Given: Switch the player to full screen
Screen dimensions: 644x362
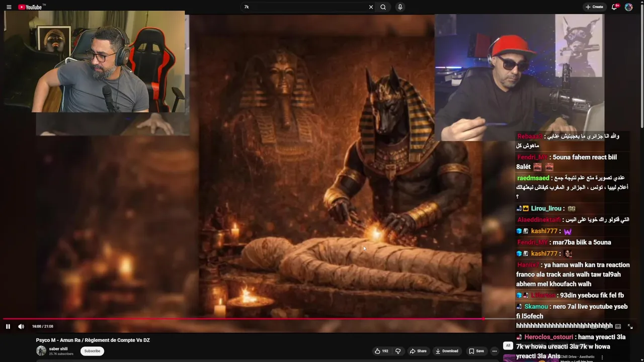Looking at the screenshot, I should tap(630, 326).
